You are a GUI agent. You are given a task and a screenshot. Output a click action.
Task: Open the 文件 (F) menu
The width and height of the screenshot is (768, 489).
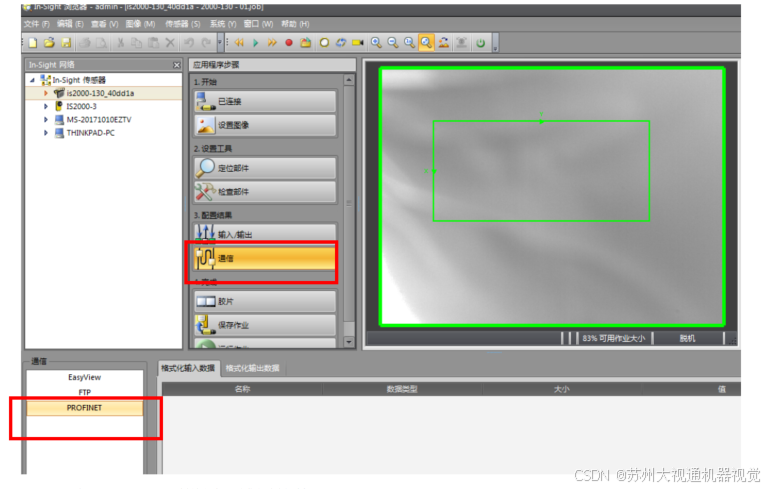[37, 24]
